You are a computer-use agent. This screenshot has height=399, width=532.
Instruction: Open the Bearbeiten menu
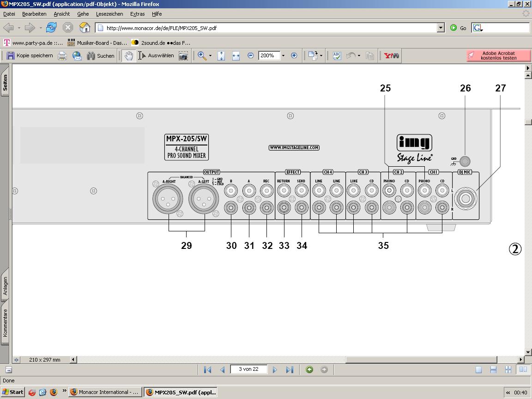(34, 14)
